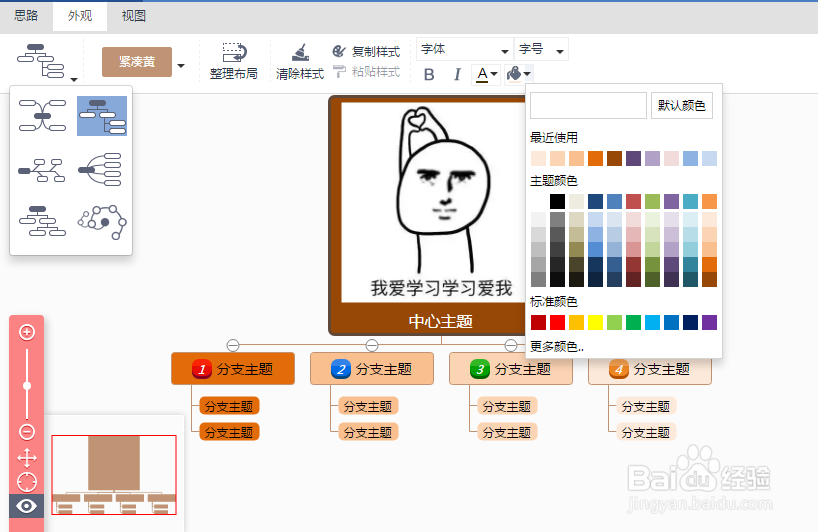The width and height of the screenshot is (818, 532).
Task: Select the 中心主题 central topic label
Action: (441, 321)
